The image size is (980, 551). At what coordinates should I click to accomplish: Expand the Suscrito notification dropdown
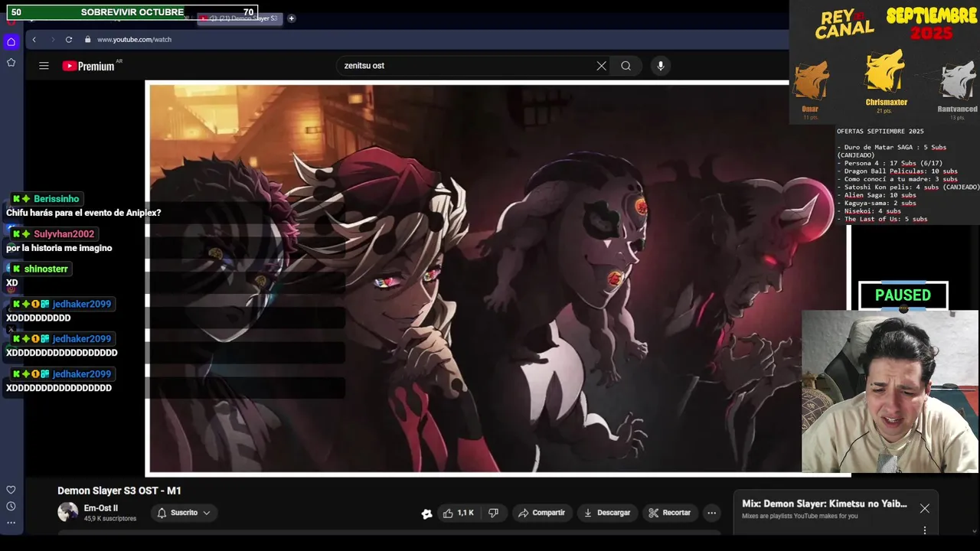184,513
